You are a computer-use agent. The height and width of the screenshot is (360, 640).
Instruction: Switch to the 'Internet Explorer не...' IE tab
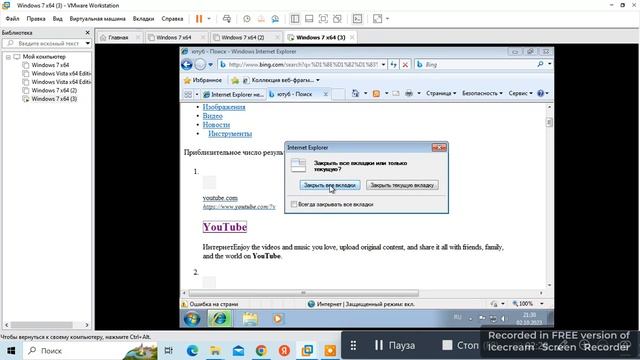pyautogui.click(x=233, y=94)
